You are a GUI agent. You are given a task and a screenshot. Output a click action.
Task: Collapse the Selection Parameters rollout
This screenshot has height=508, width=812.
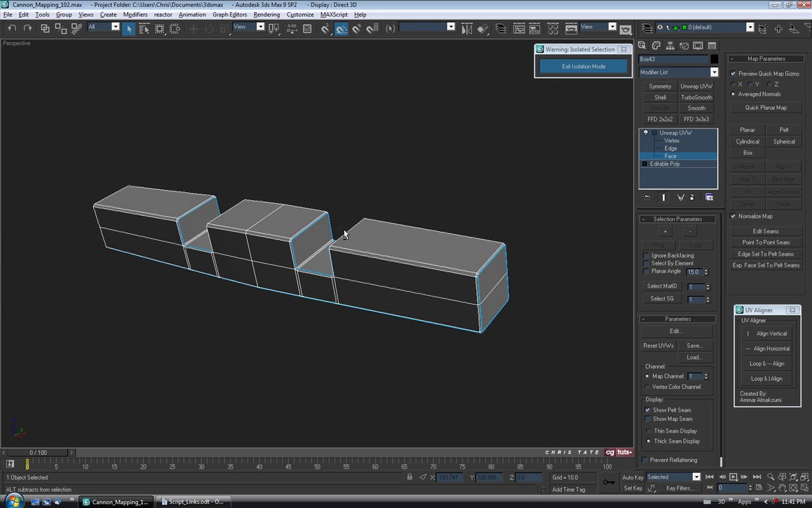(x=643, y=219)
